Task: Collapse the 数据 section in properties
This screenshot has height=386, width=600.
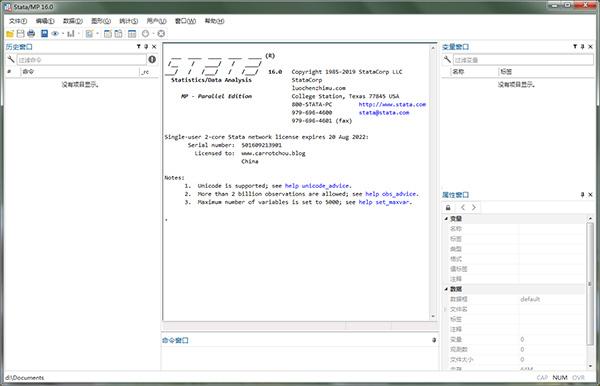Action: tap(446, 289)
